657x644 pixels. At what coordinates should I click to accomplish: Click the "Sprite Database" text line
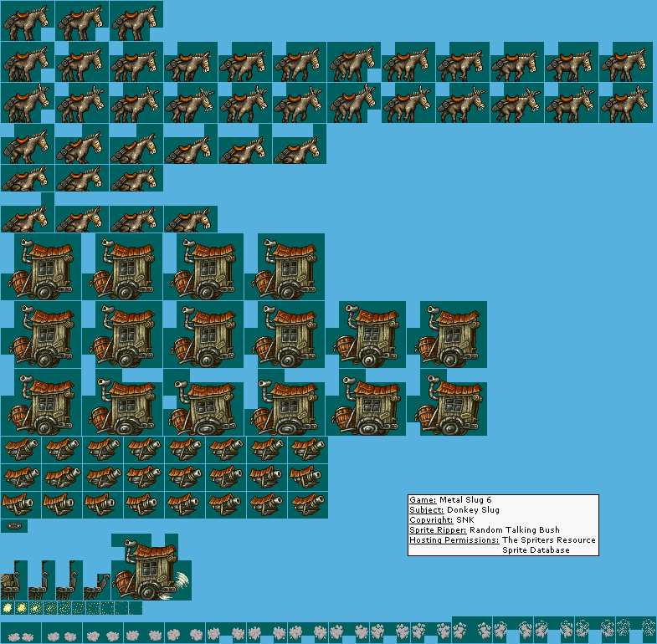[536, 550]
